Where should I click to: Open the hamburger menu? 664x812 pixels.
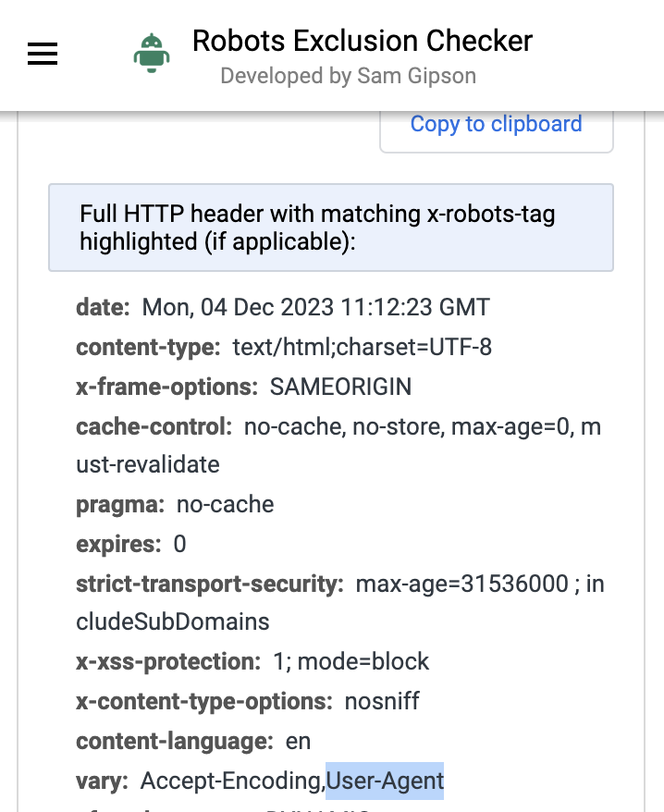[x=43, y=54]
